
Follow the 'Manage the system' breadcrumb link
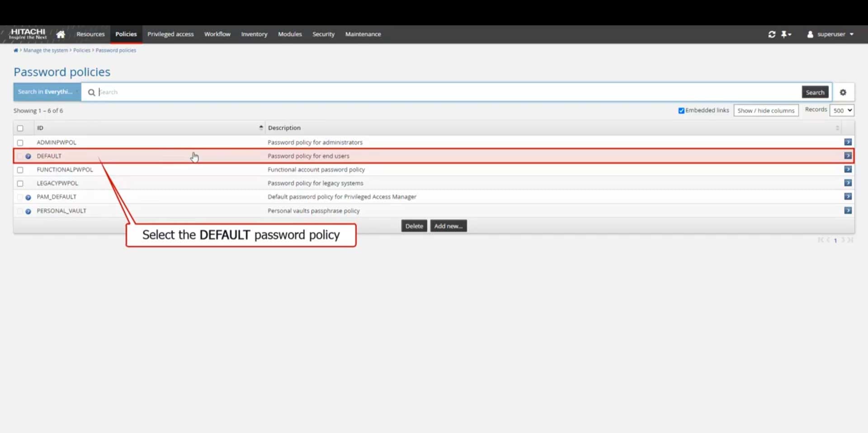pyautogui.click(x=46, y=50)
